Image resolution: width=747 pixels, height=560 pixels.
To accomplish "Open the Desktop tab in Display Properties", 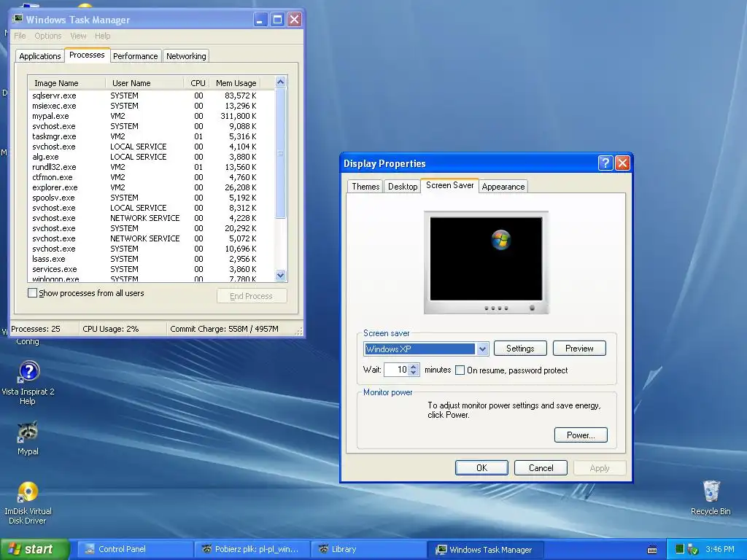I will point(403,187).
